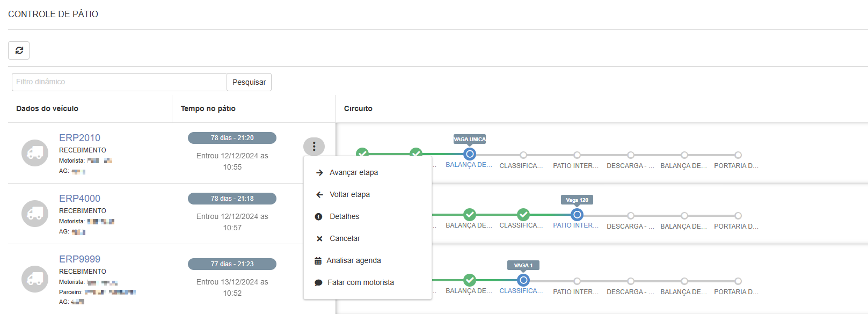Screen dimensions: 868x314
Task: Click the green check on ERP4000 CLASSIFICA step
Action: pos(523,215)
